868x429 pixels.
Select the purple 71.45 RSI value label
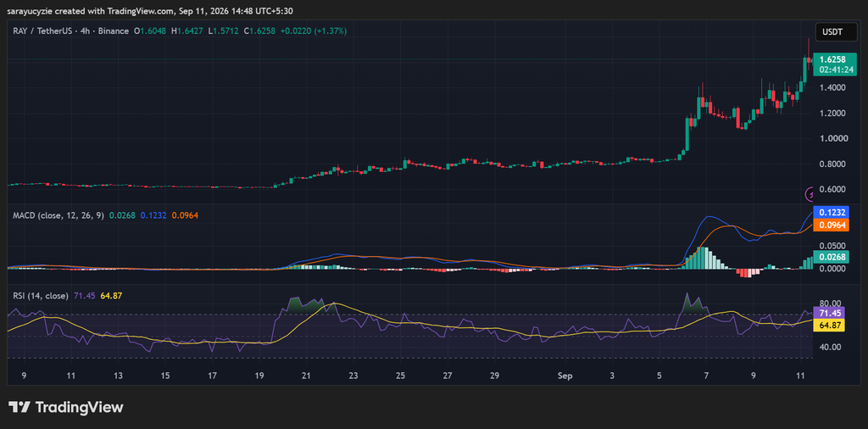pos(829,313)
